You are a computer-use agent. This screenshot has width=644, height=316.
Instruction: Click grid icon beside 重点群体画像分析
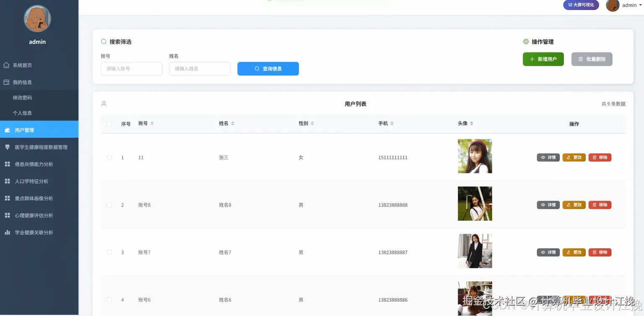7,198
